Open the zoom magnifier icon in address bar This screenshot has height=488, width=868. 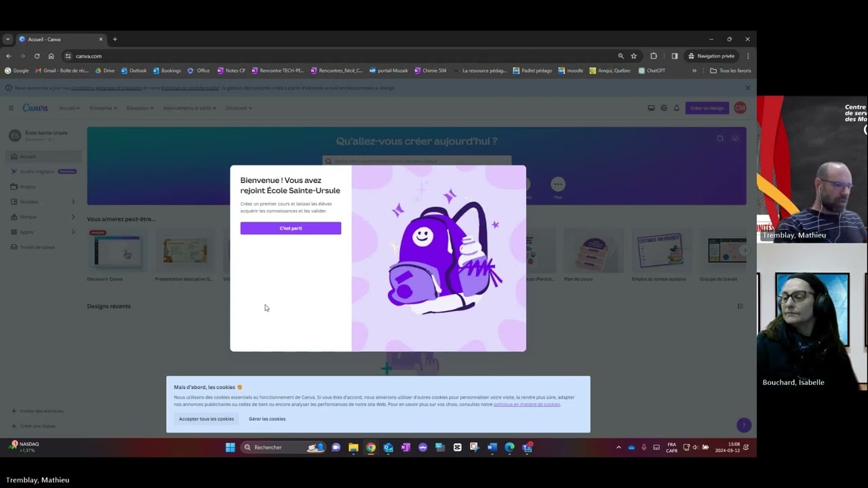[620, 56]
